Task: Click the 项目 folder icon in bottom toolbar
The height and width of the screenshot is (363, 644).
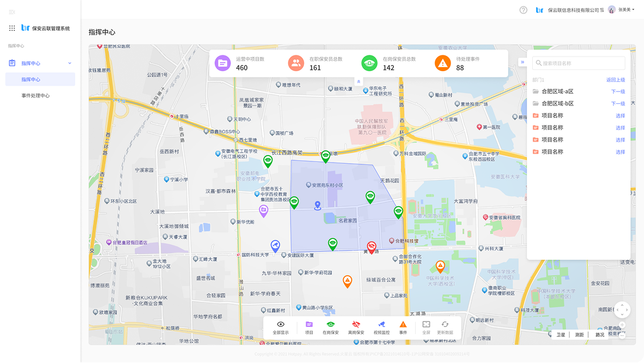Action: [309, 325]
